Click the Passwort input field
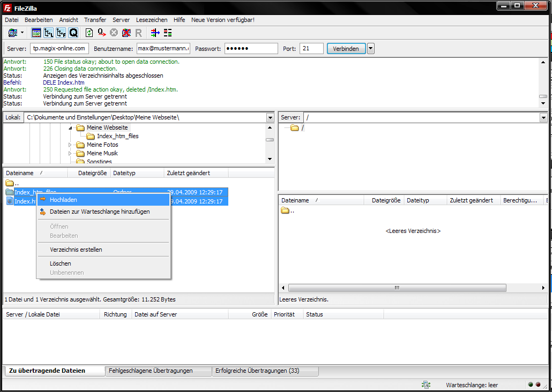The height and width of the screenshot is (392, 552). (x=251, y=49)
